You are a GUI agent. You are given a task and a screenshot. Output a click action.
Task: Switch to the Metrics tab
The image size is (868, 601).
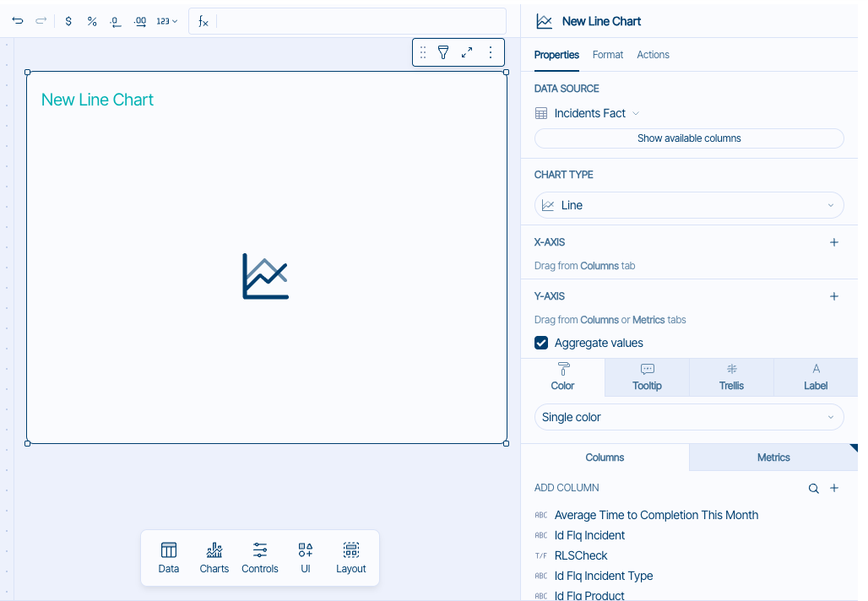coord(773,458)
